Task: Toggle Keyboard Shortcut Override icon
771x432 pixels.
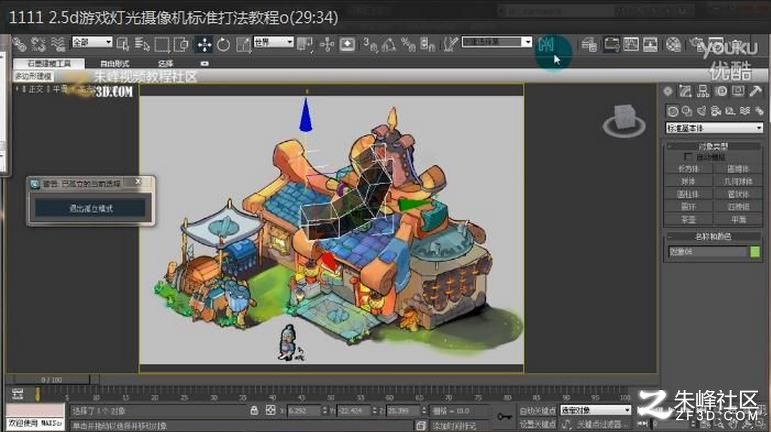Action: [347, 45]
